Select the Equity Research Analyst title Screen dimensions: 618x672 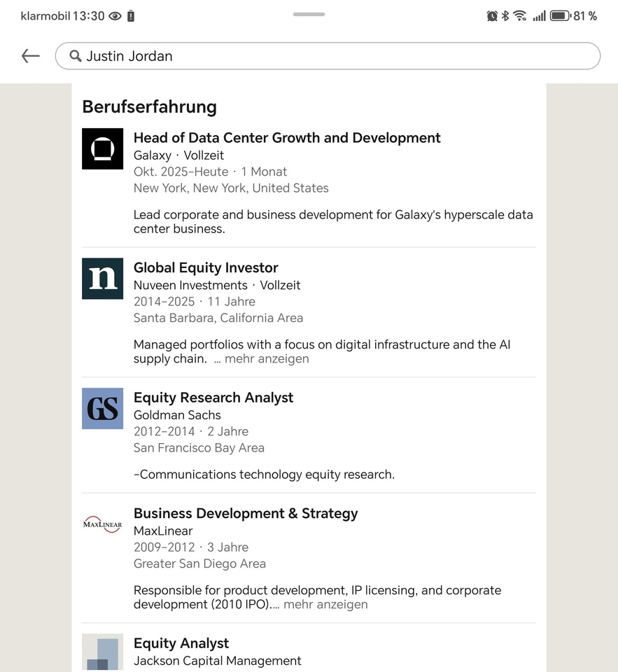(213, 398)
